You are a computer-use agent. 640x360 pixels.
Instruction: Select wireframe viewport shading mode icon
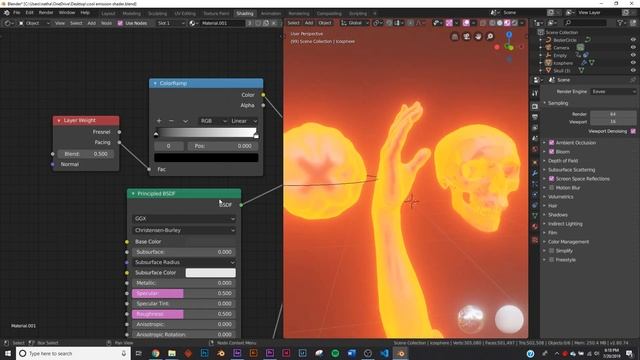[492, 23]
